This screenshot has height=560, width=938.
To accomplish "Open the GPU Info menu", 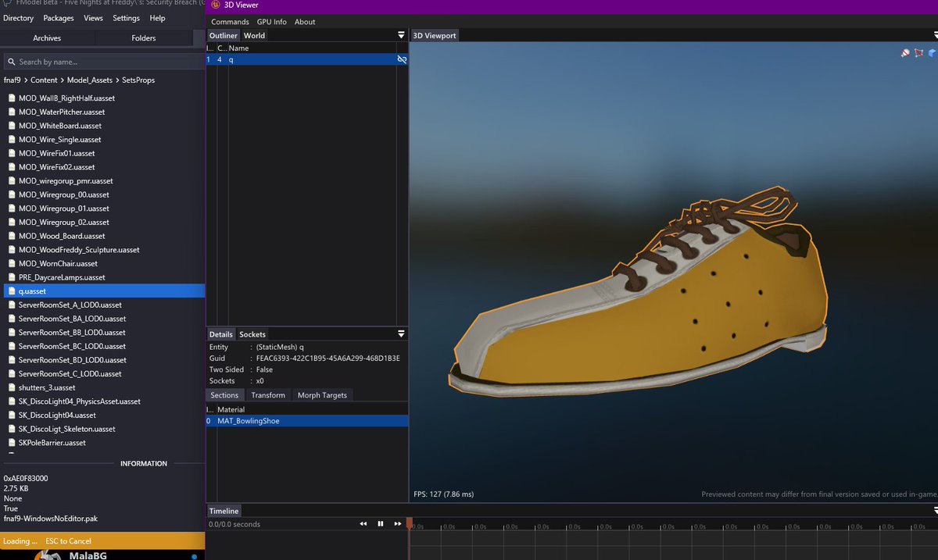I will click(x=272, y=22).
